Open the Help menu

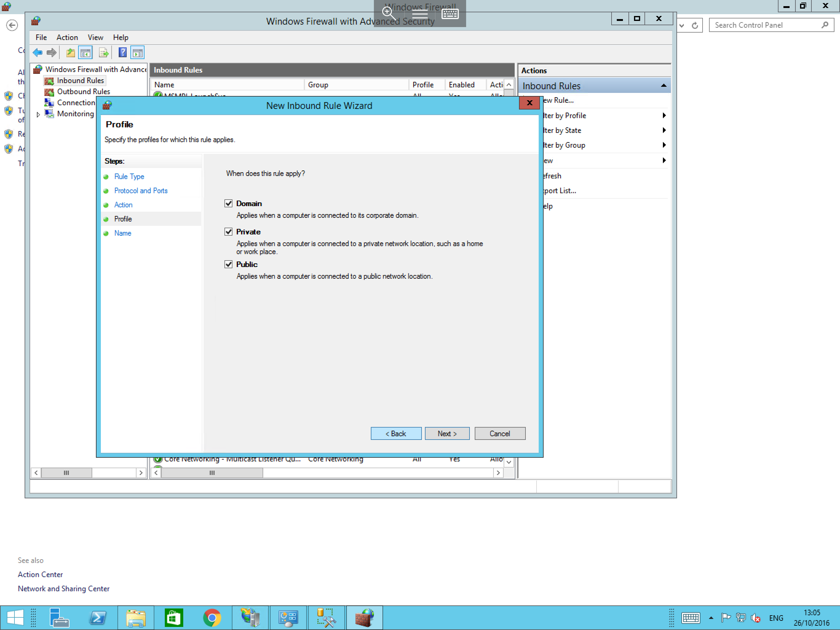121,37
